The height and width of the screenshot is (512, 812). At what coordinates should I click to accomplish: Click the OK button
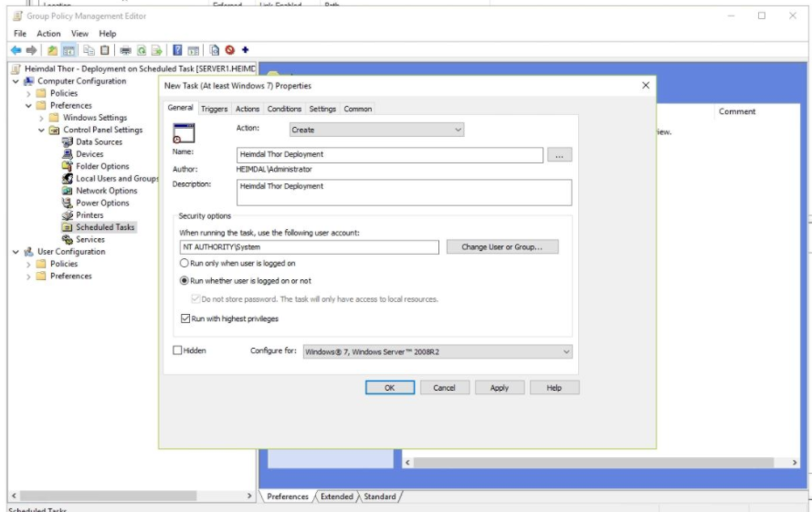coord(390,388)
